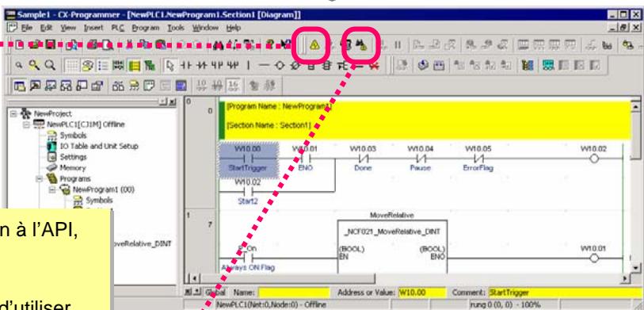Open the File menu
The image size is (644, 310).
pos(27,28)
